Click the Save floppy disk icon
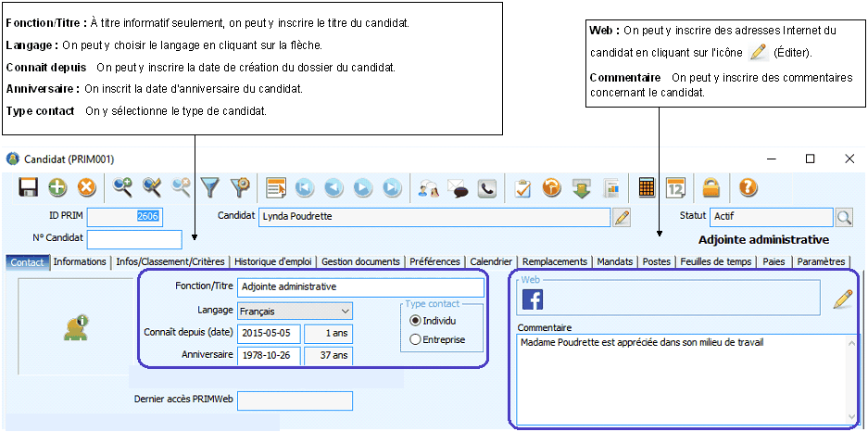868x432 pixels. [28, 188]
